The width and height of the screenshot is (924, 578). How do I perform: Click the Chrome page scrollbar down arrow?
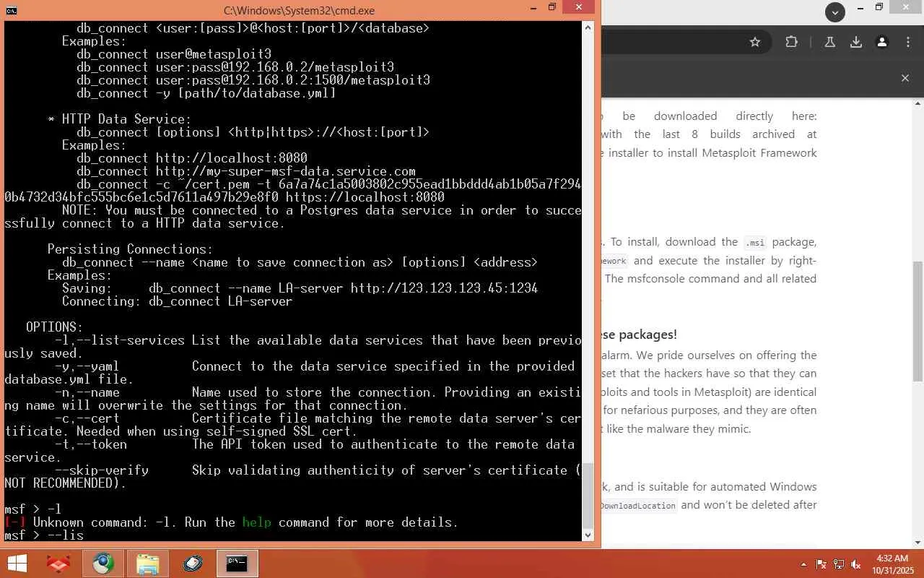tap(918, 543)
